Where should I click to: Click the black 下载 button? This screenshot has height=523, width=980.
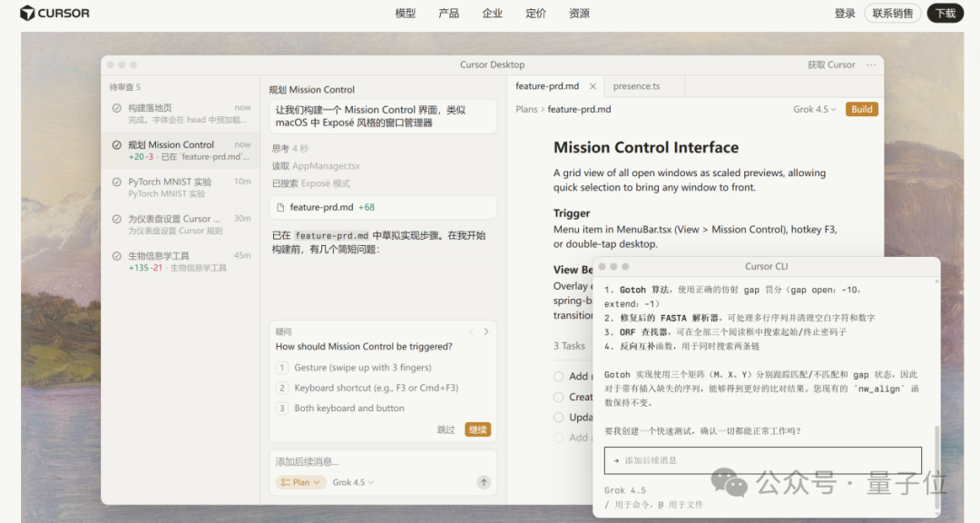coord(945,13)
